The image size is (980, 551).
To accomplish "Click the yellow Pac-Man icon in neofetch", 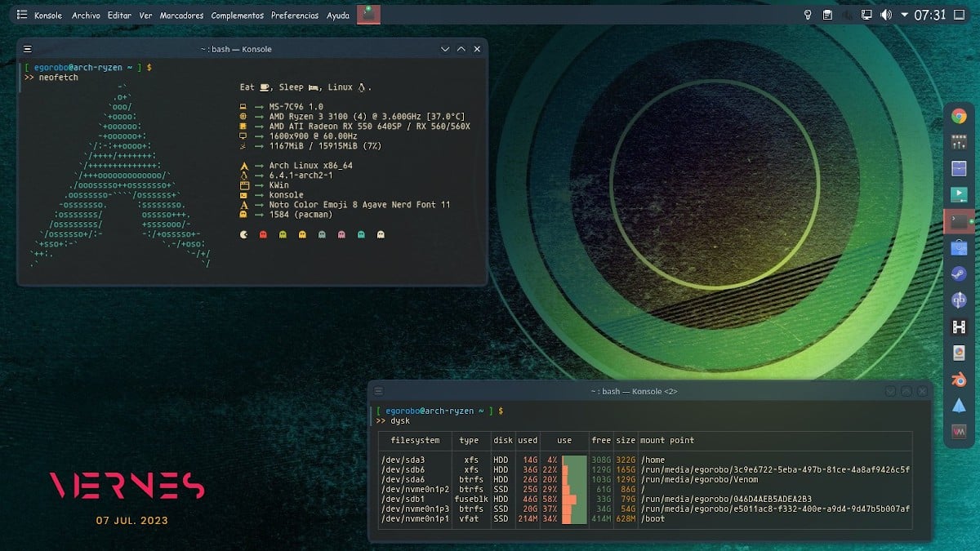I will tap(244, 235).
